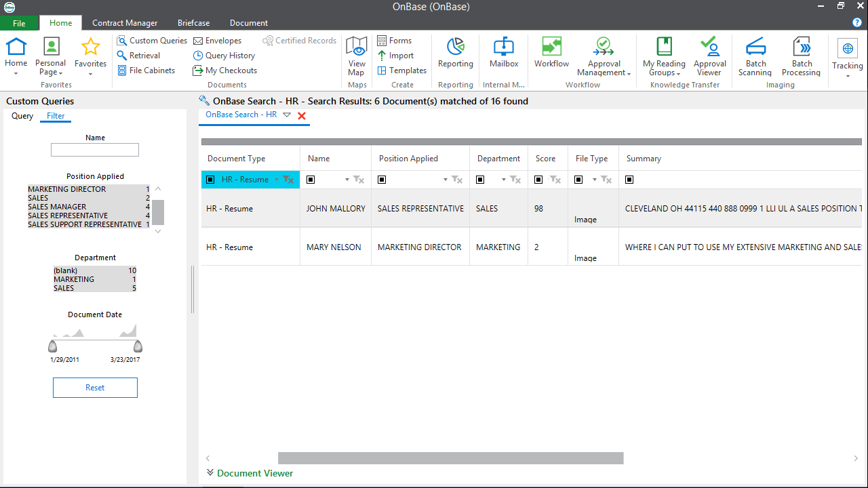Click the Reporting icon
Image resolution: width=868 pixels, height=488 pixels.
click(455, 53)
